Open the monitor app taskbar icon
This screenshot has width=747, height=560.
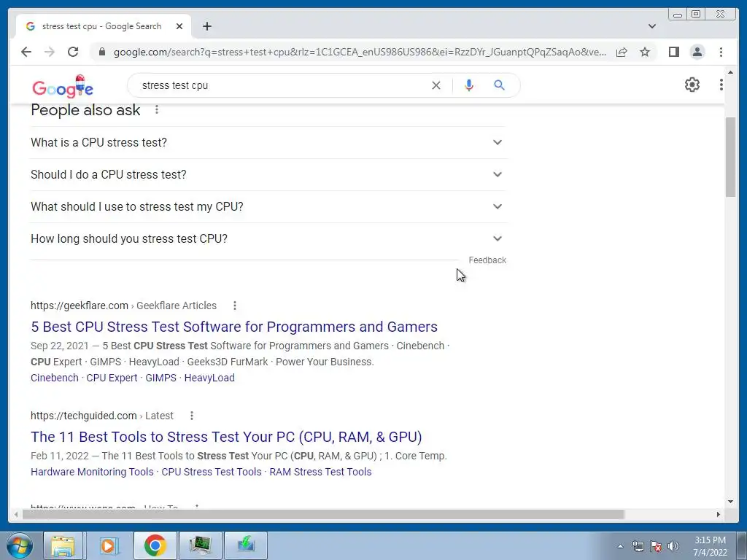point(200,545)
